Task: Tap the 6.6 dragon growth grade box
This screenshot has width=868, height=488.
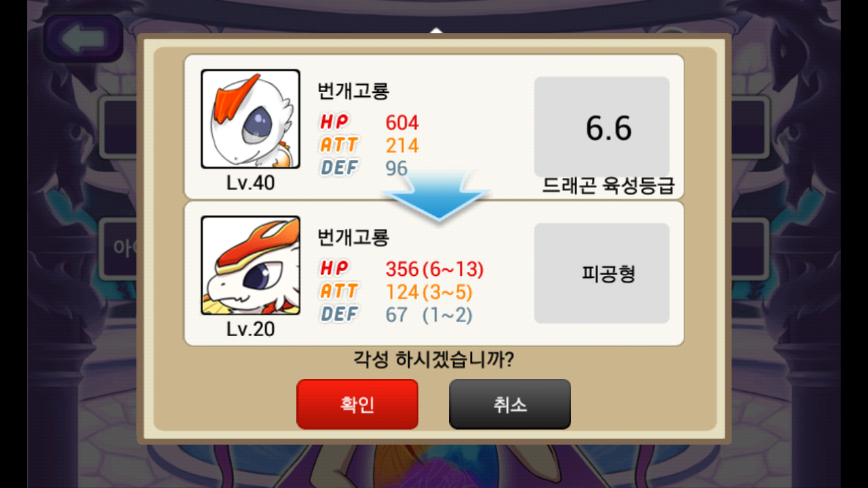Action: (x=602, y=127)
